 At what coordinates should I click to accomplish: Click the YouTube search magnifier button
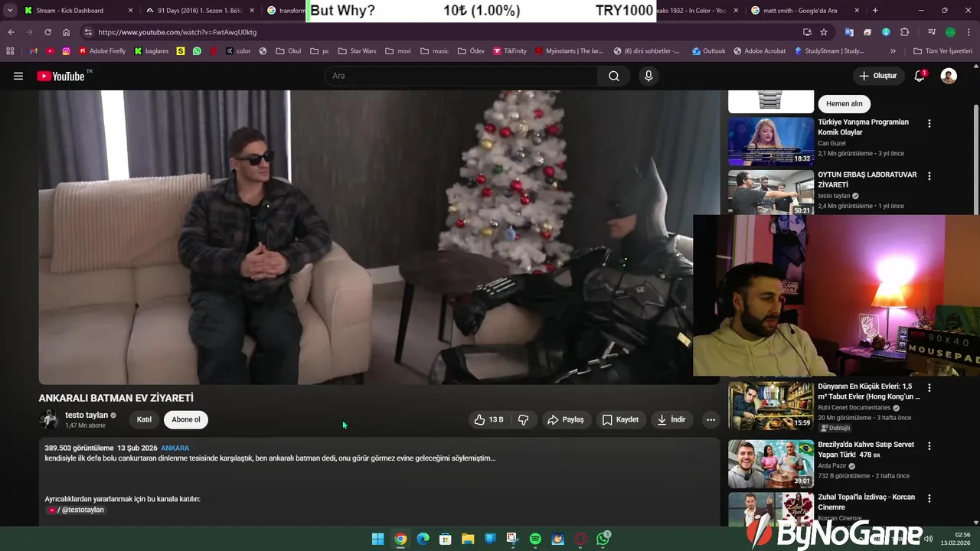pos(614,76)
